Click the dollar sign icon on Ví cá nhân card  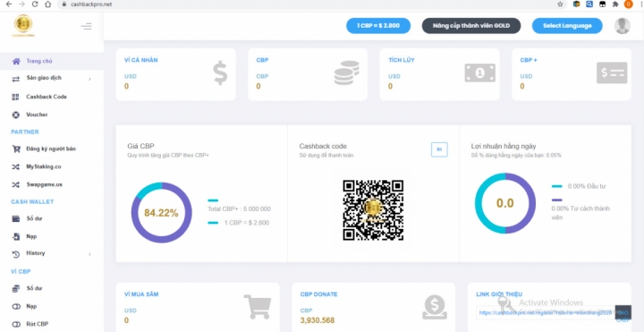(220, 73)
